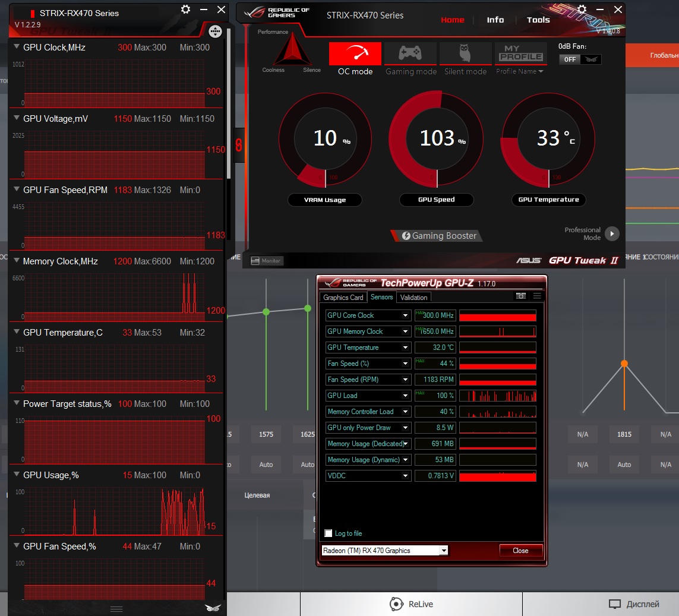The image size is (679, 616).
Task: Click the 8.5 W power draw value
Action: 435,428
